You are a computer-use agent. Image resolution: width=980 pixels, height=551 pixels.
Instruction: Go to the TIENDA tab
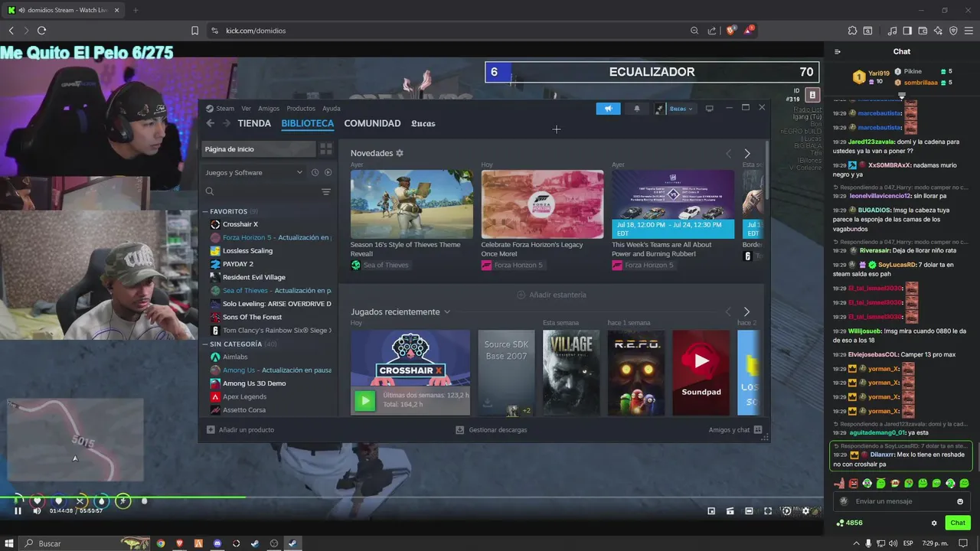[x=254, y=123]
